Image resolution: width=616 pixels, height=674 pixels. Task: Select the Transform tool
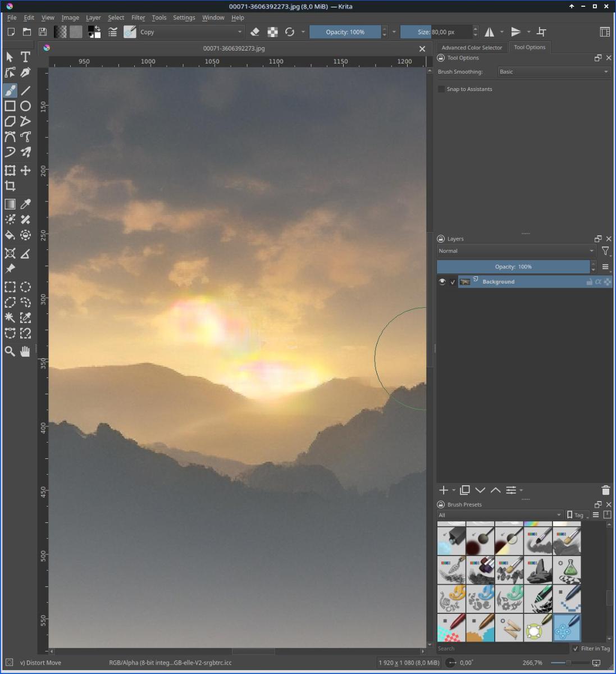[10, 171]
